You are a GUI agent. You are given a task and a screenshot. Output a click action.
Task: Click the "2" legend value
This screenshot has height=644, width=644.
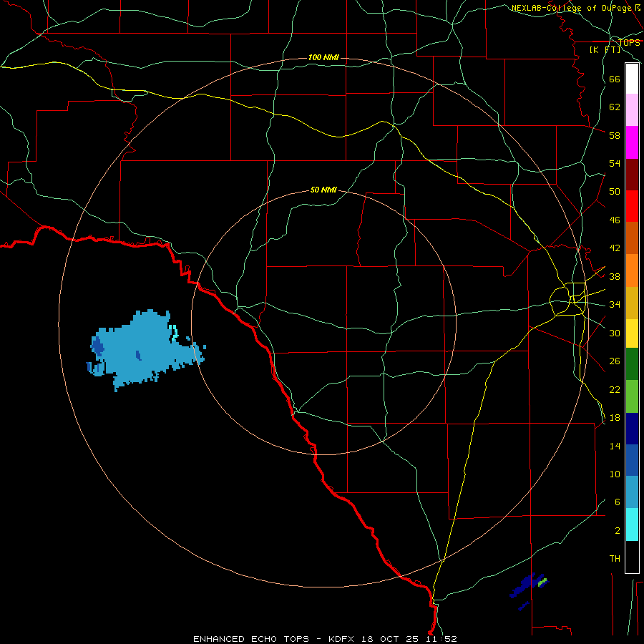point(618,531)
